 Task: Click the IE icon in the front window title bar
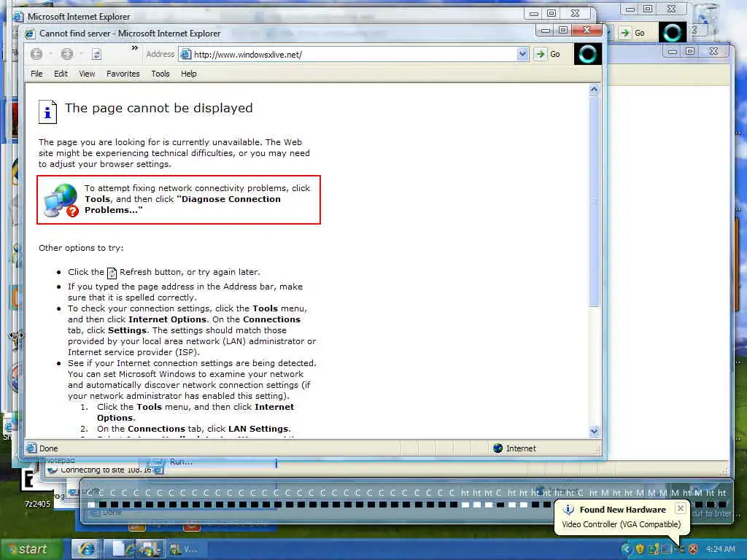click(x=30, y=34)
